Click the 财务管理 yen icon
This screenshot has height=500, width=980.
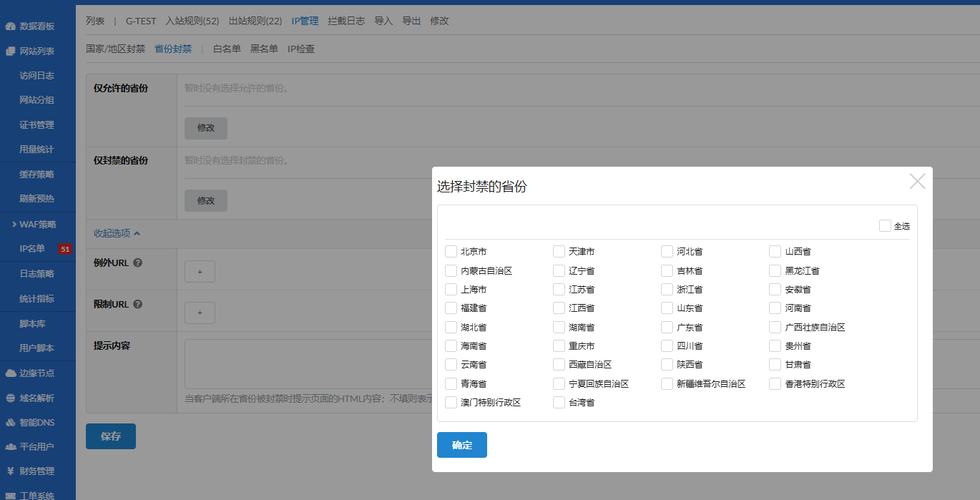coord(10,471)
